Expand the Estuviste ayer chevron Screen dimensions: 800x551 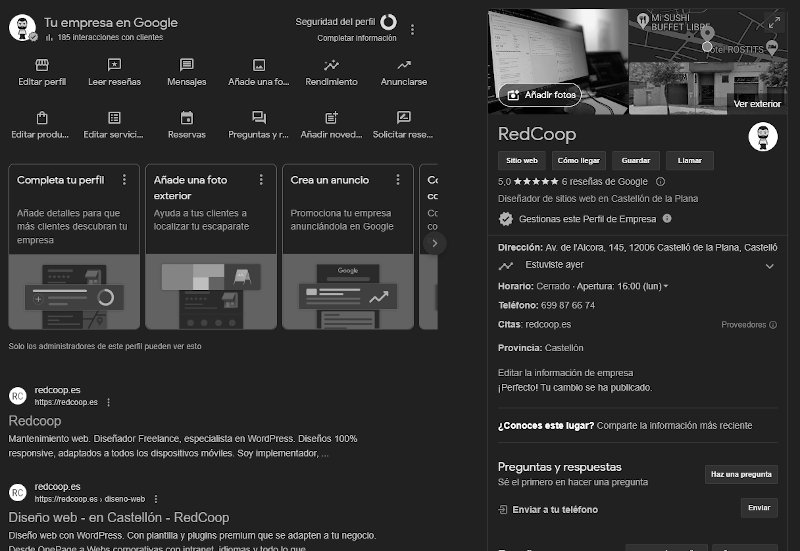coord(769,266)
